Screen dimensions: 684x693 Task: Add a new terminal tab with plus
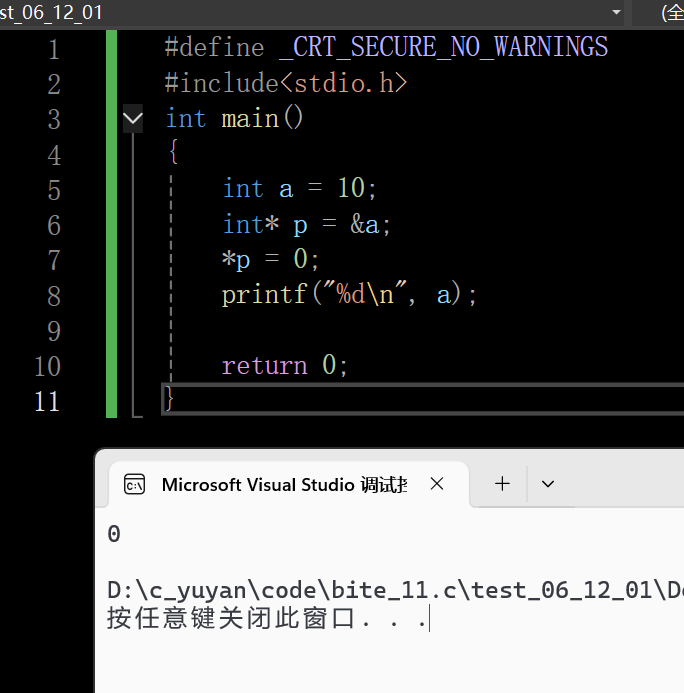click(x=502, y=484)
